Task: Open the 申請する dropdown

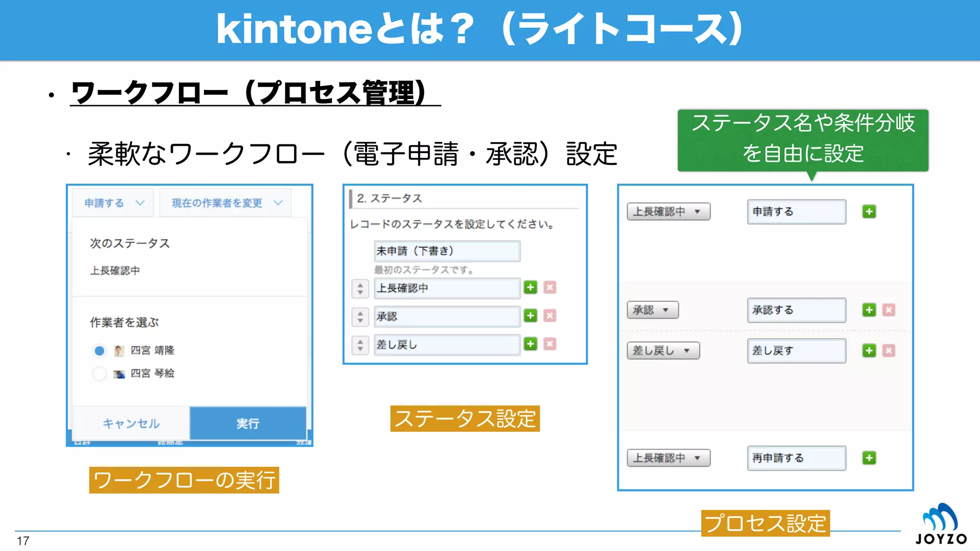Action: [x=113, y=203]
